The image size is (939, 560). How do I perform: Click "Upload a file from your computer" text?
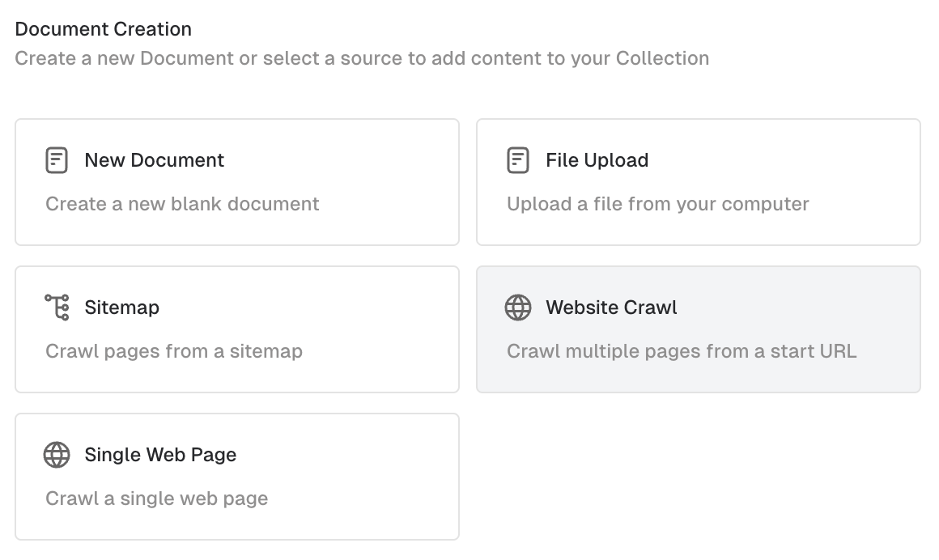pos(658,204)
